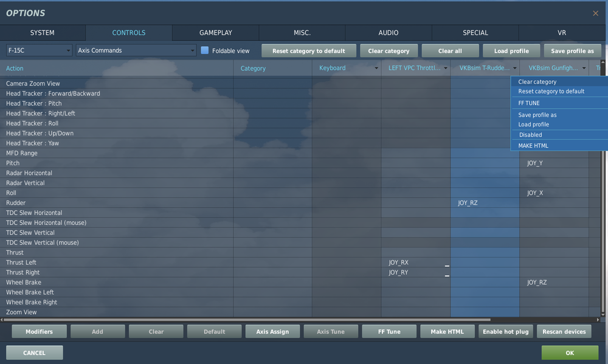
Task: Switch to the GAMEPLAY tab
Action: pyautogui.click(x=215, y=32)
